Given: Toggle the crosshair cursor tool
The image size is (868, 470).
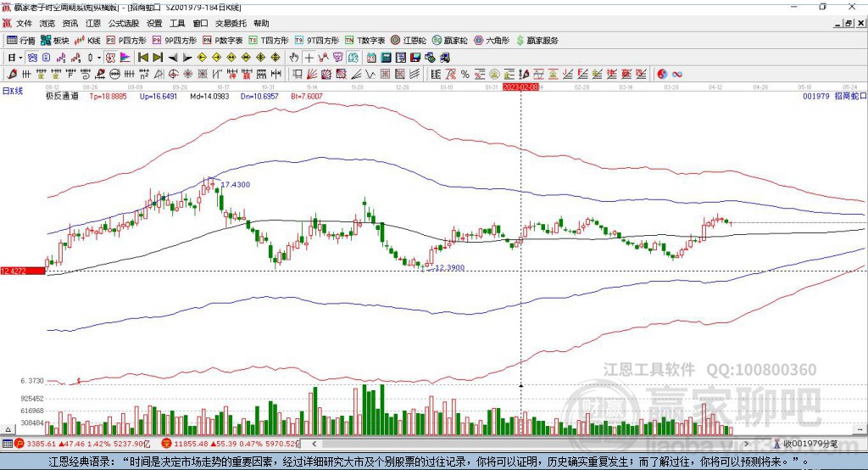Looking at the screenshot, I should tap(309, 58).
